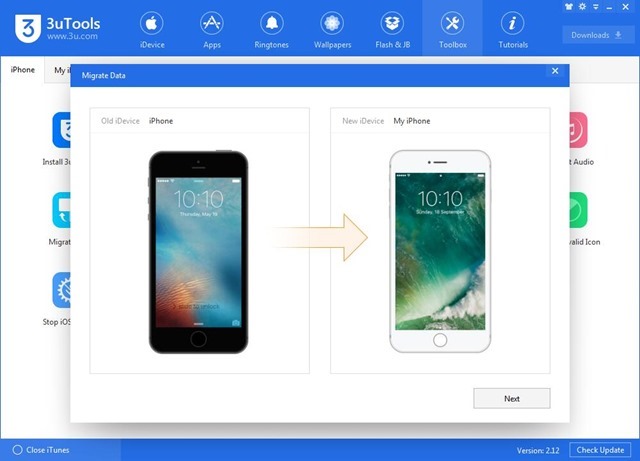This screenshot has height=461, width=640.
Task: Click the 'Migrate Data' dialog title
Action: pos(104,76)
